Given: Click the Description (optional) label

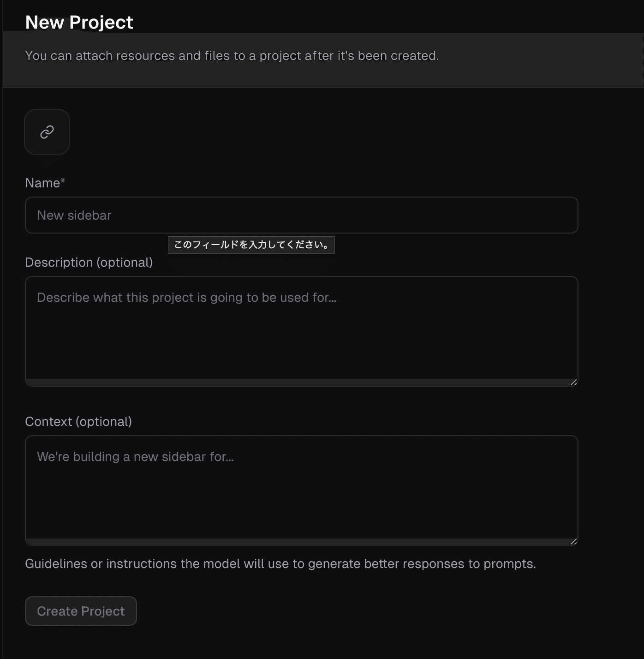Looking at the screenshot, I should (89, 263).
